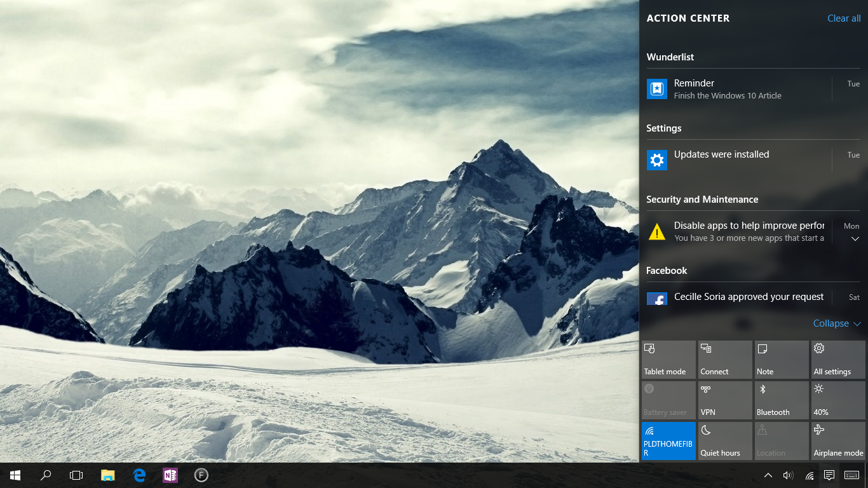The height and width of the screenshot is (488, 868).
Task: Close Action Center via the tray notification icon
Action: click(829, 475)
